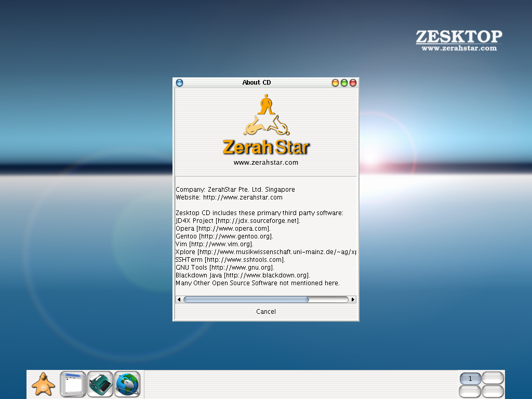The width and height of the screenshot is (532, 399).
Task: Click the About CD title bar
Action: pos(257,83)
